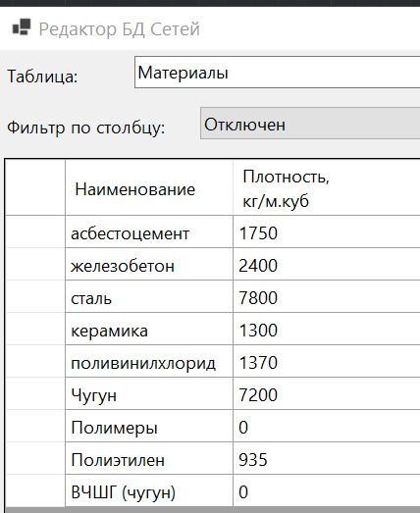Select the Чугун name cell

[x=149, y=393]
